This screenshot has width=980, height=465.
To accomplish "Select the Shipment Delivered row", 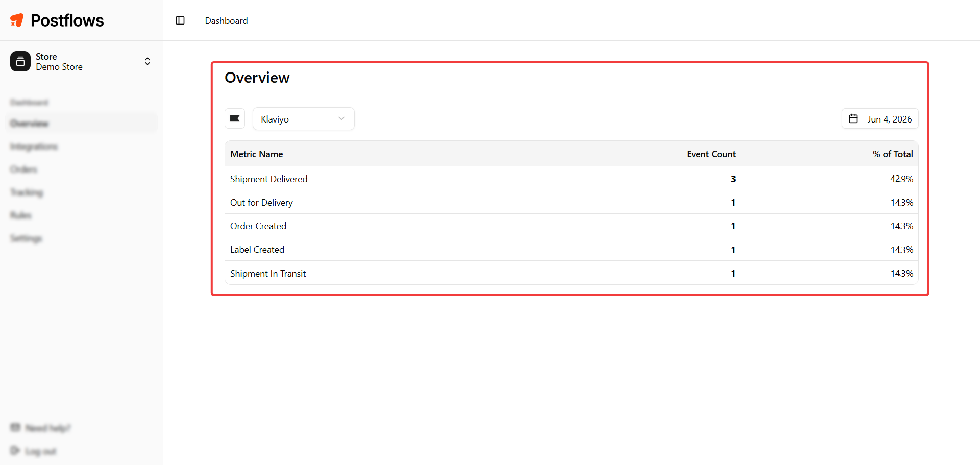I will [572, 179].
